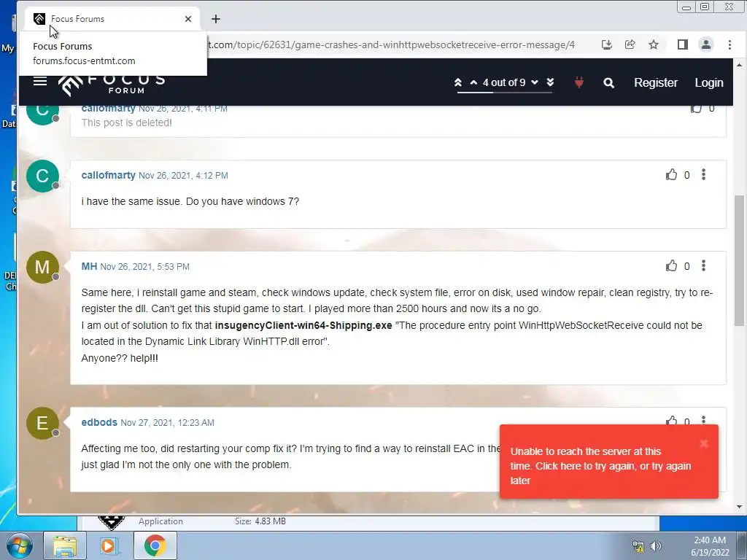Click MH's olive M avatar

pos(42,267)
